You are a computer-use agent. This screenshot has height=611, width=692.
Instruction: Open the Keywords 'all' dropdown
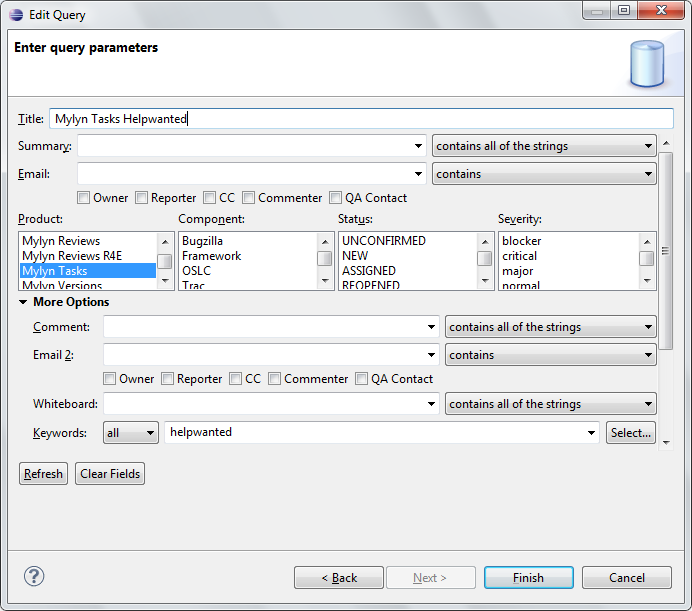tap(131, 433)
